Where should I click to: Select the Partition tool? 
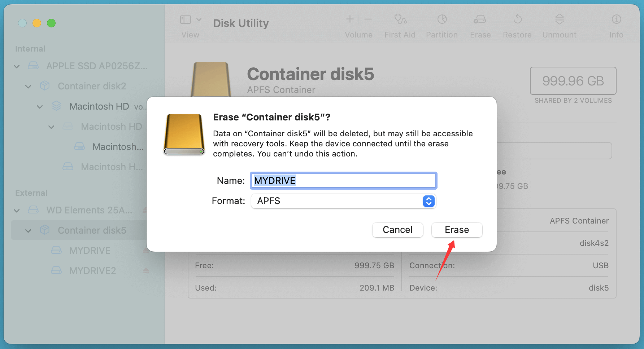point(442,25)
